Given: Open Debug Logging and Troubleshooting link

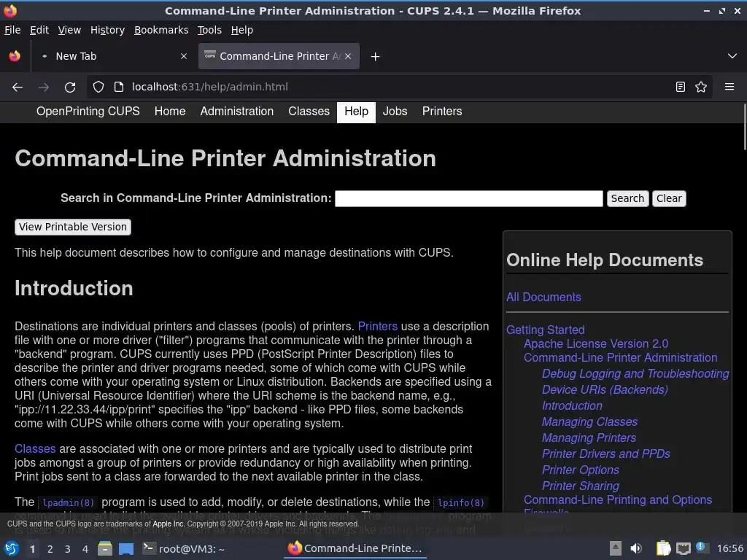Looking at the screenshot, I should [x=635, y=374].
